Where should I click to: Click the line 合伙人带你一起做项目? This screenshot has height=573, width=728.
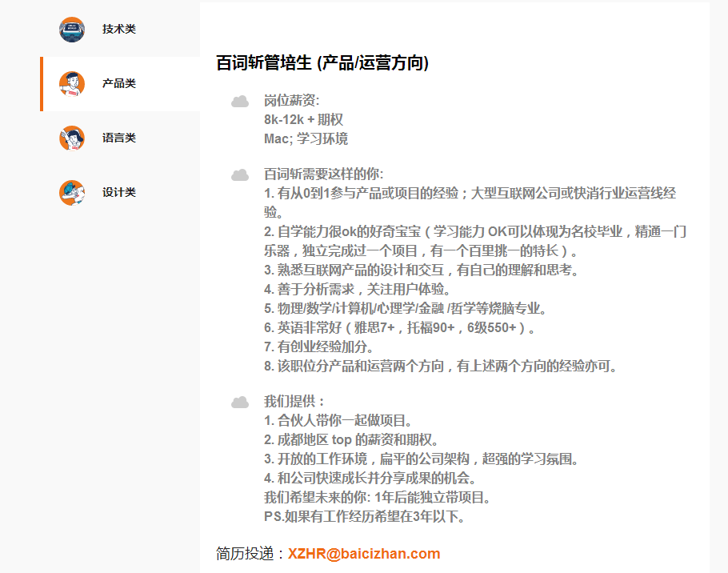[338, 421]
